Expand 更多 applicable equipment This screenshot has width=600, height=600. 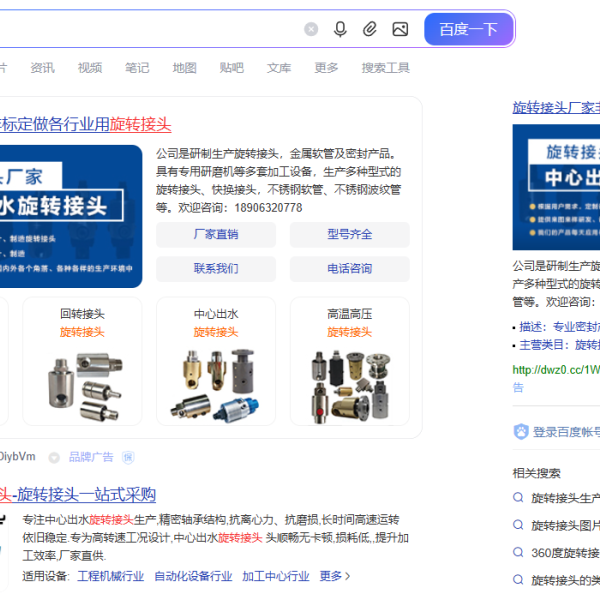[x=335, y=576]
